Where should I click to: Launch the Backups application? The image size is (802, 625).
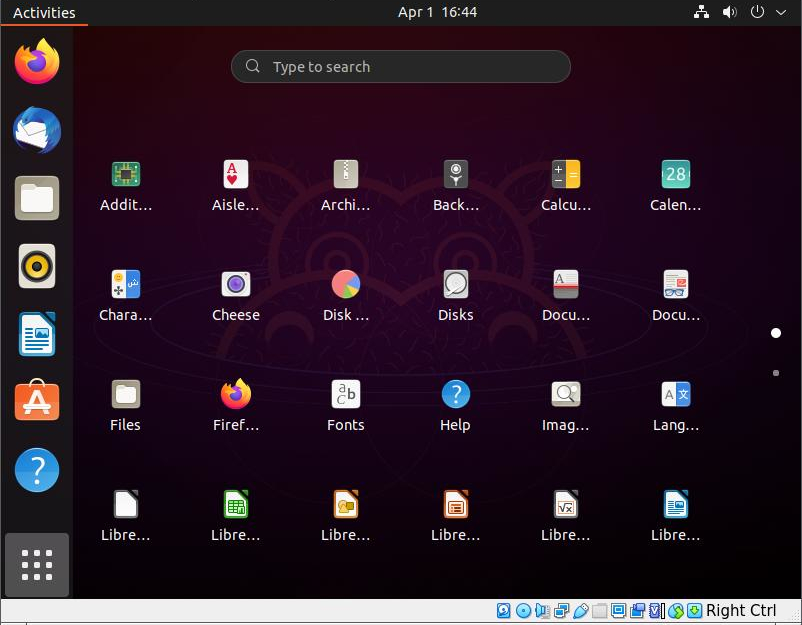(x=456, y=175)
